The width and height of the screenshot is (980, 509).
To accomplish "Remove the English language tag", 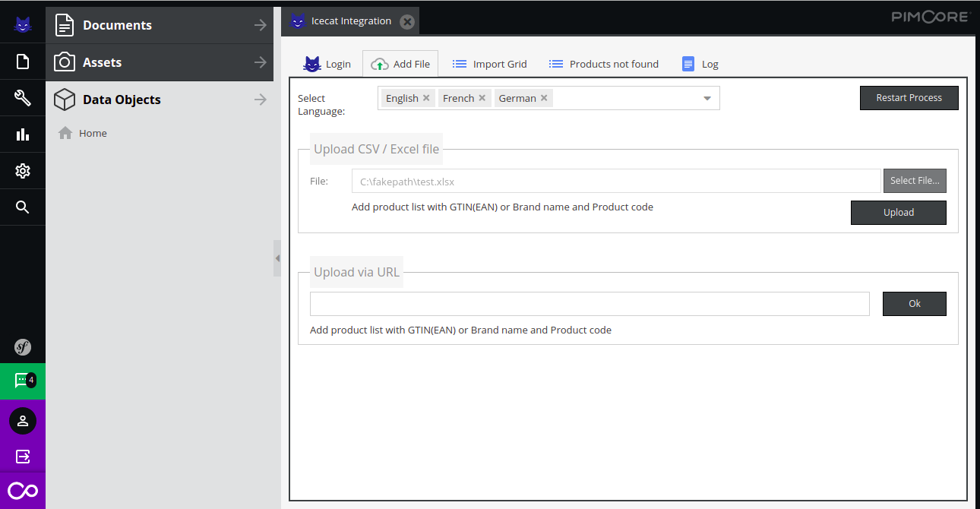I will click(426, 98).
